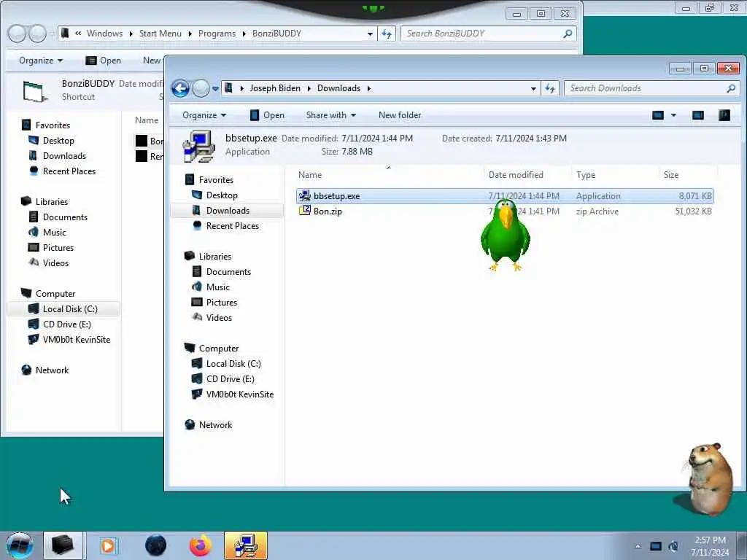This screenshot has width=747, height=560.
Task: Open Local Disk (C:) in Downloads window sidebar
Action: tap(233, 363)
